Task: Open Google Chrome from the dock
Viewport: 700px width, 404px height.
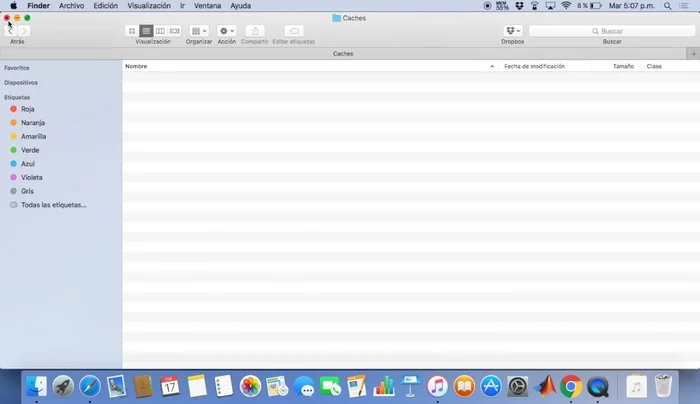Action: (571, 386)
